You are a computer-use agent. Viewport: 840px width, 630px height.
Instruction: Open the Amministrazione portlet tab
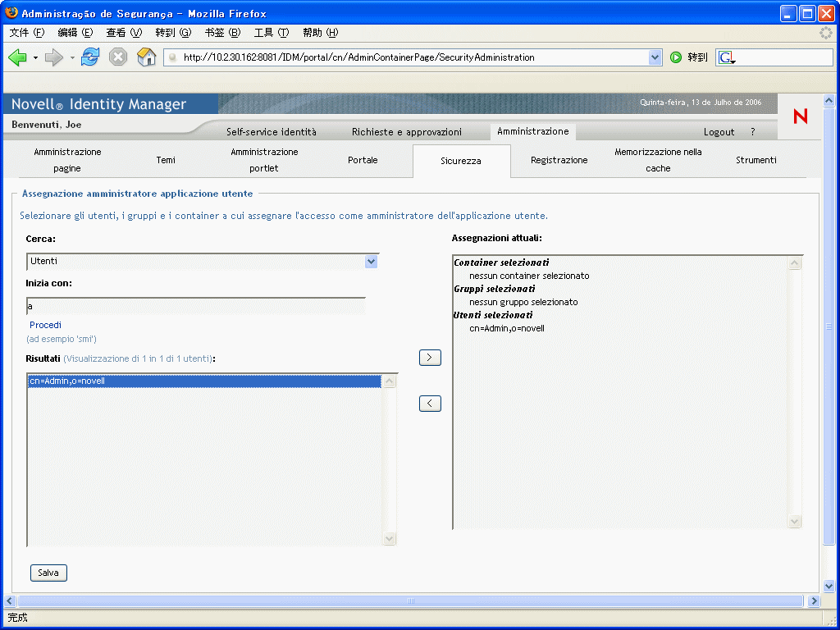pos(264,160)
